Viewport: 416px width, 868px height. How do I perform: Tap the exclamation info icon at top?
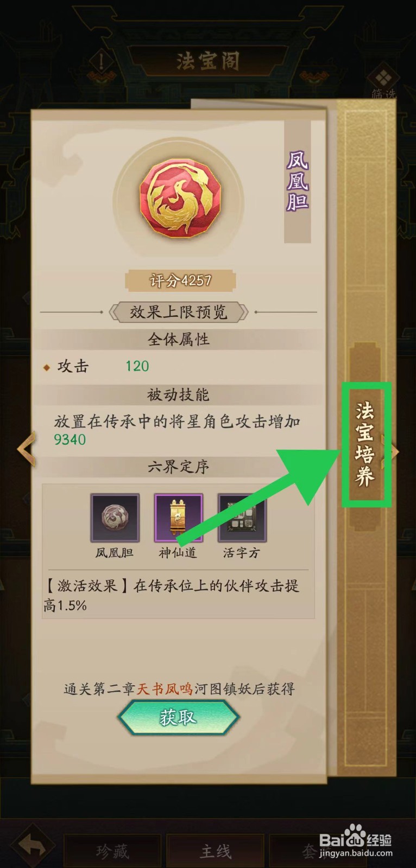point(102,61)
